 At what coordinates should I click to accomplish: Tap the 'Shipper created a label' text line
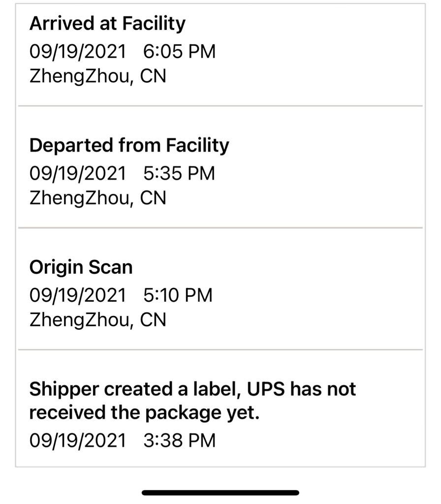coord(192,389)
